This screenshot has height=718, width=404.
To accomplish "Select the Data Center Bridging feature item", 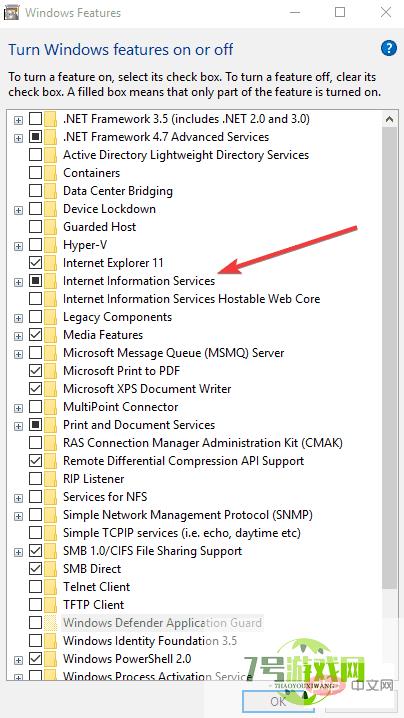I will [x=118, y=191].
